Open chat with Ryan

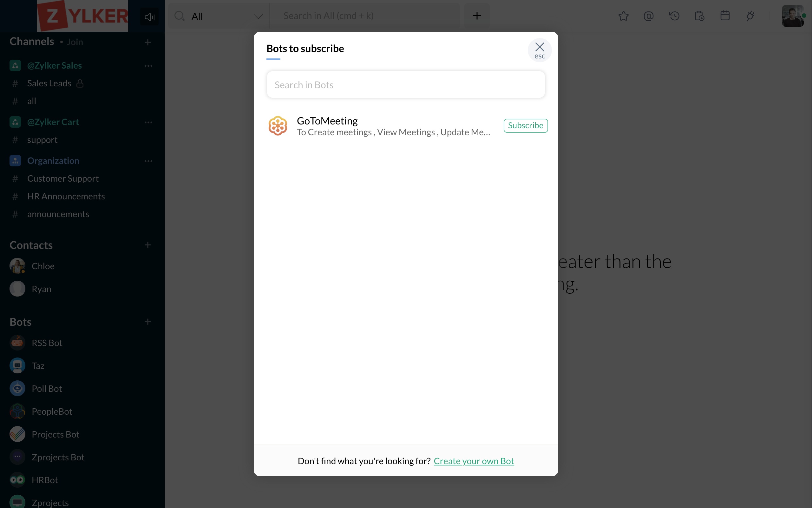point(41,289)
